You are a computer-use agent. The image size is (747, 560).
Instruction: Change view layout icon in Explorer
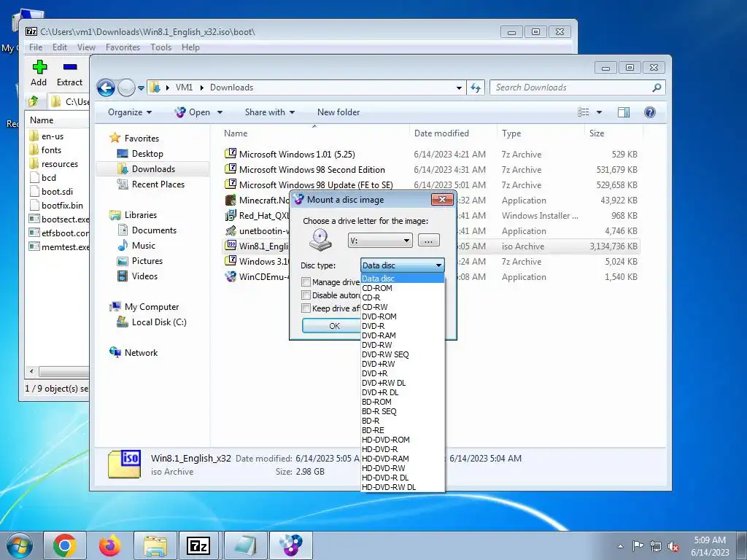click(583, 112)
